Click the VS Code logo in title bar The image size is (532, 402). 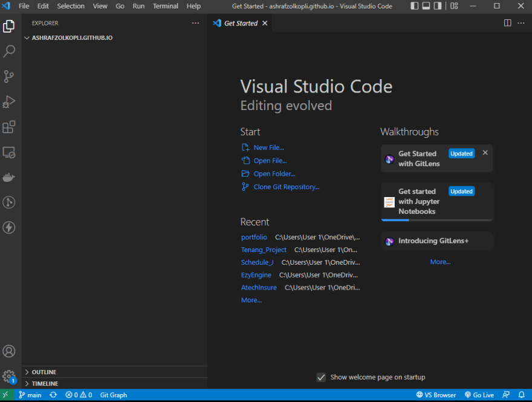pyautogui.click(x=6, y=6)
